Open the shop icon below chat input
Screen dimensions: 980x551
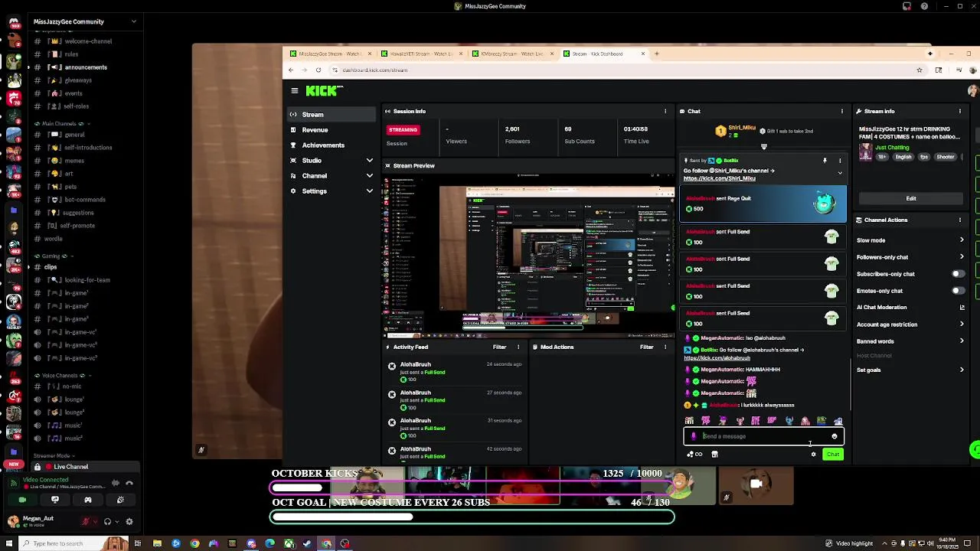[714, 455]
